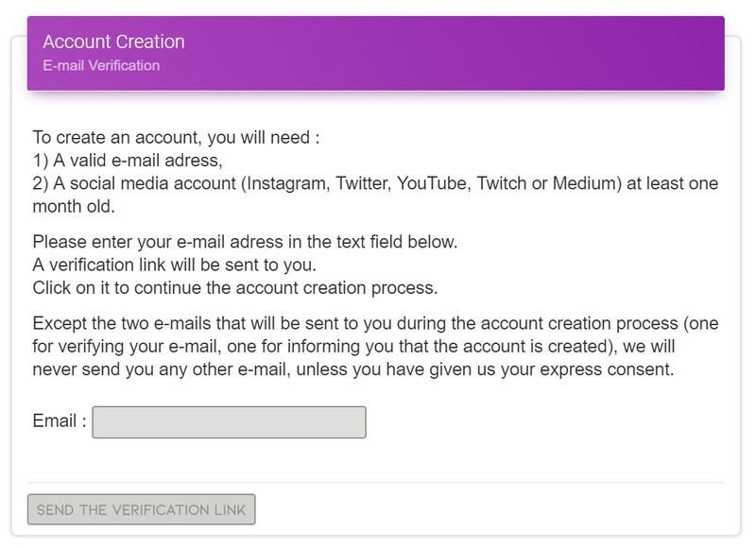
Task: Click the E-mail Verification subtitle
Action: (101, 65)
